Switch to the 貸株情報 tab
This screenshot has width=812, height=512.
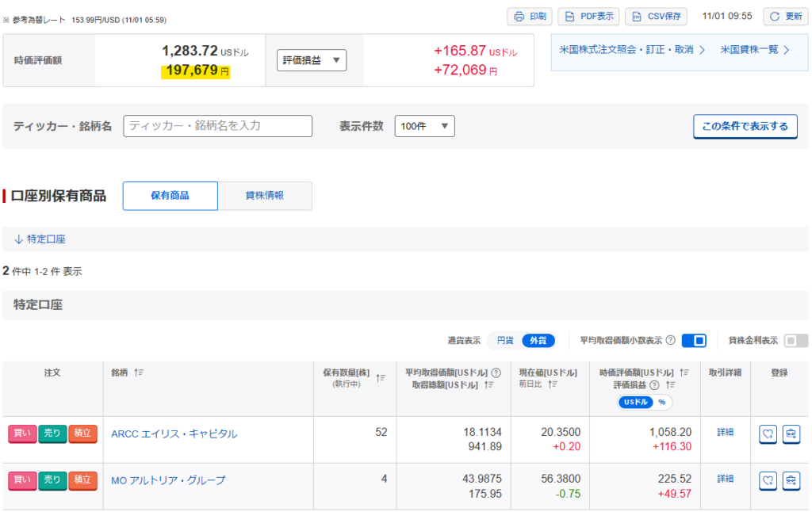265,196
